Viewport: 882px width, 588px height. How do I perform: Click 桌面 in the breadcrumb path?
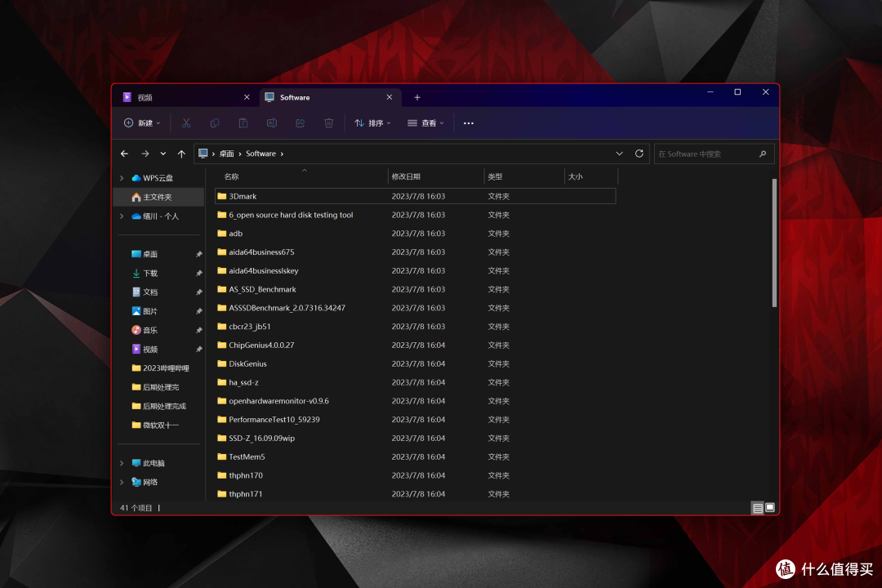227,154
